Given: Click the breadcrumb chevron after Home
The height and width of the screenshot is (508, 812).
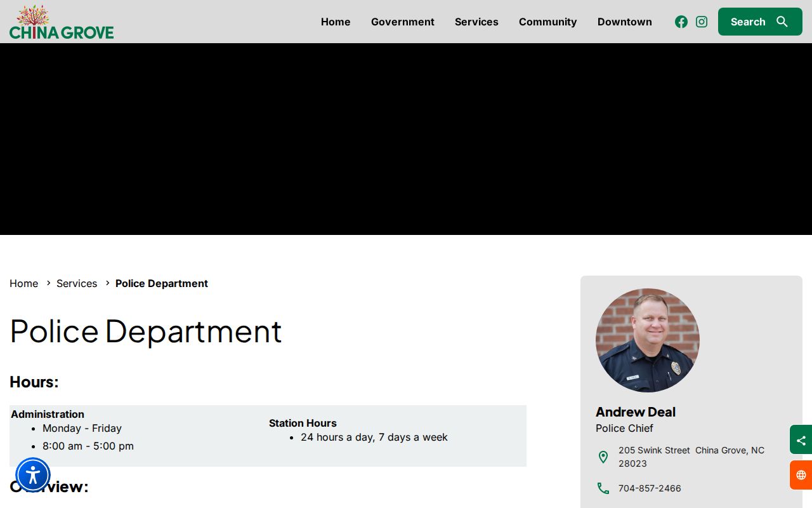Looking at the screenshot, I should click(x=48, y=283).
